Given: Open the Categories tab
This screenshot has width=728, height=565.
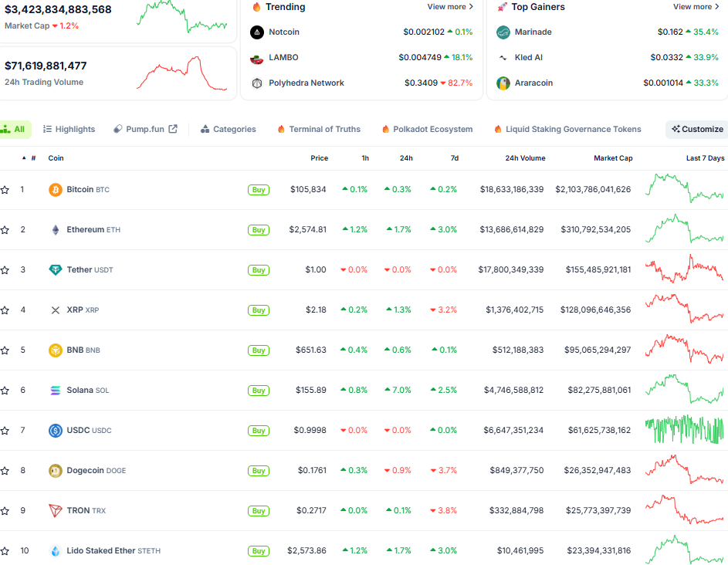Looking at the screenshot, I should coord(229,130).
